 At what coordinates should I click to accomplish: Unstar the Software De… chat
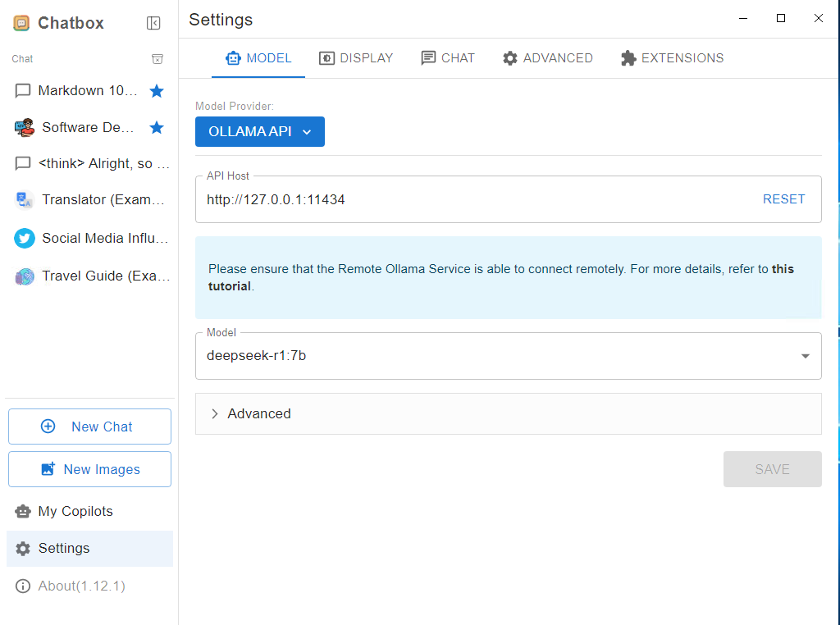pos(157,127)
